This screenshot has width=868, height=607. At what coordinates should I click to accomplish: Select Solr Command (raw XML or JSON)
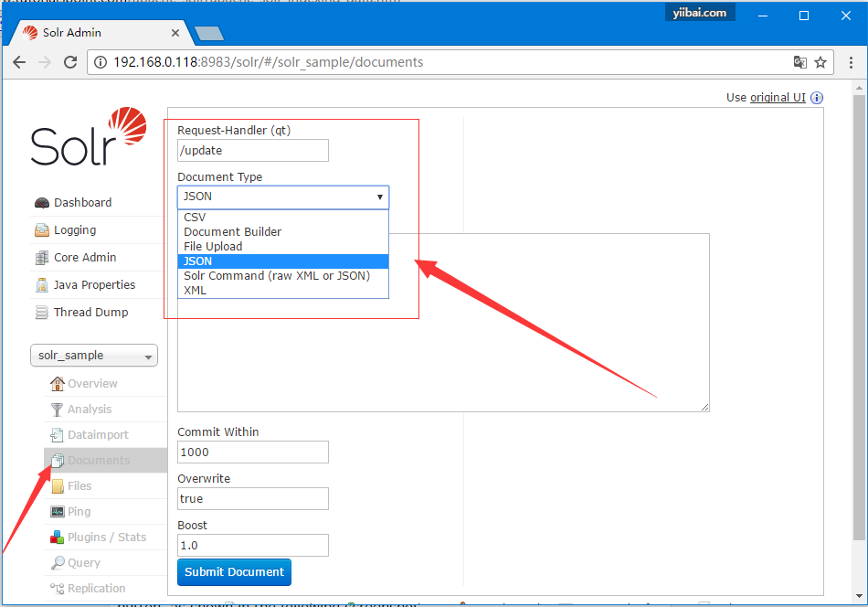pyautogui.click(x=276, y=276)
